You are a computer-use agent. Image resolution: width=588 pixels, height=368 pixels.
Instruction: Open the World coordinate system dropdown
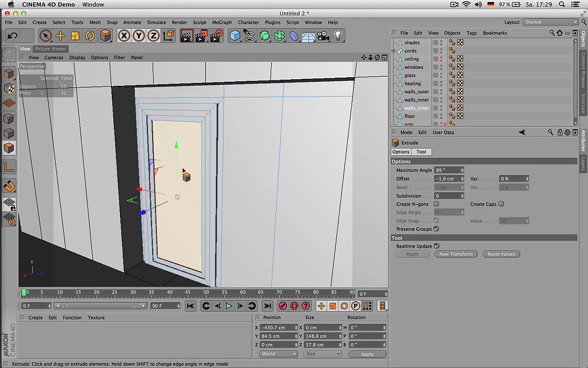pyautogui.click(x=278, y=354)
